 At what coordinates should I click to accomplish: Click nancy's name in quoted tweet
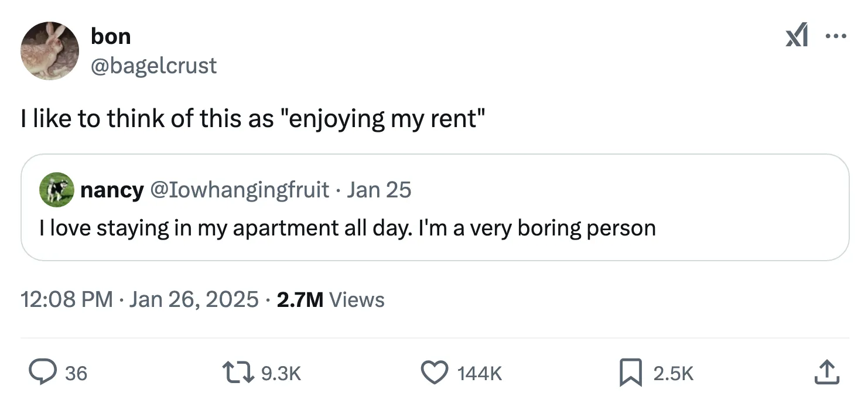(x=111, y=190)
